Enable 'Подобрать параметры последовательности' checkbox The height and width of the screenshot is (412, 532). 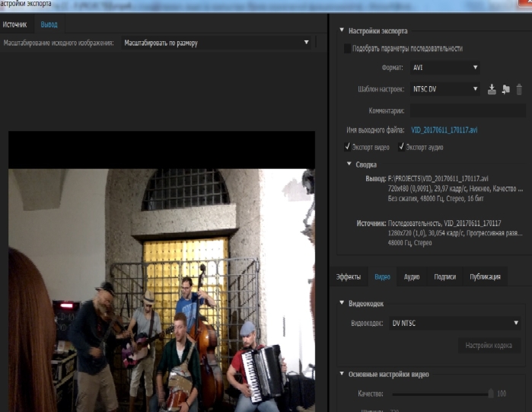pos(347,49)
